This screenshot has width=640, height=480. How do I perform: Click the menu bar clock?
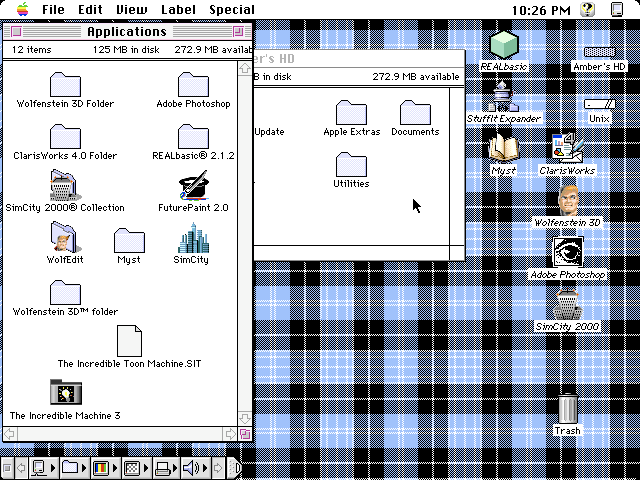click(x=541, y=10)
